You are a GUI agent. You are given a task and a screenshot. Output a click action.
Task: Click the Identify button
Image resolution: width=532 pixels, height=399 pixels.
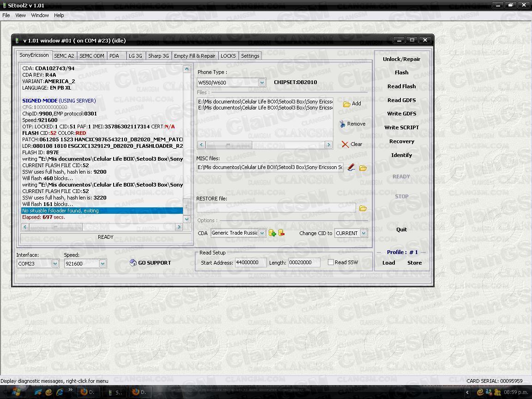[x=401, y=155]
